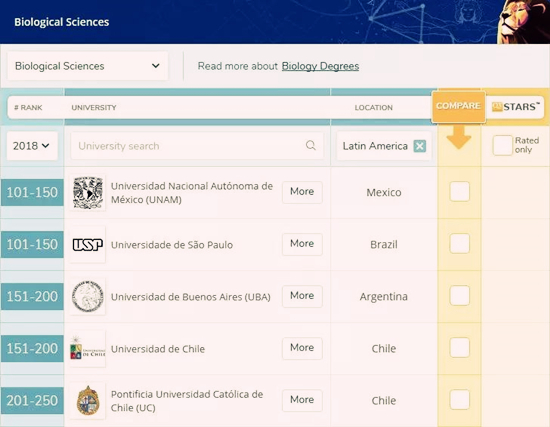Screen dimensions: 550x427
Task: Click the COMPARE column header
Action: (458, 106)
